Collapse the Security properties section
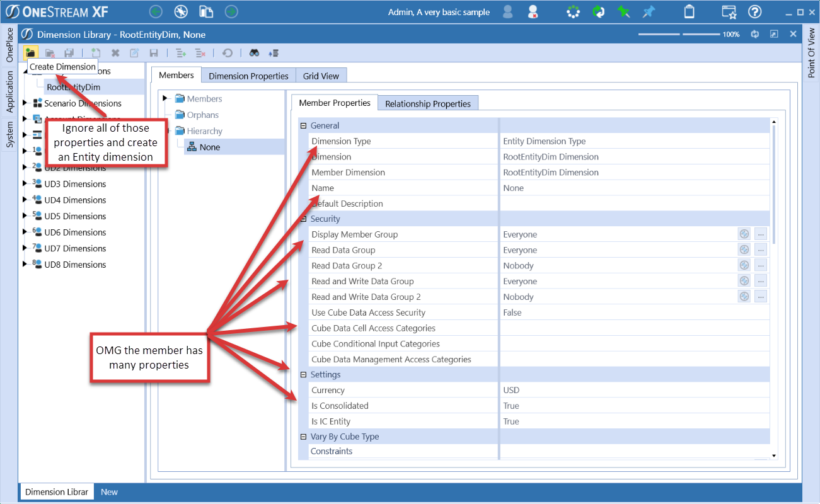 (303, 219)
